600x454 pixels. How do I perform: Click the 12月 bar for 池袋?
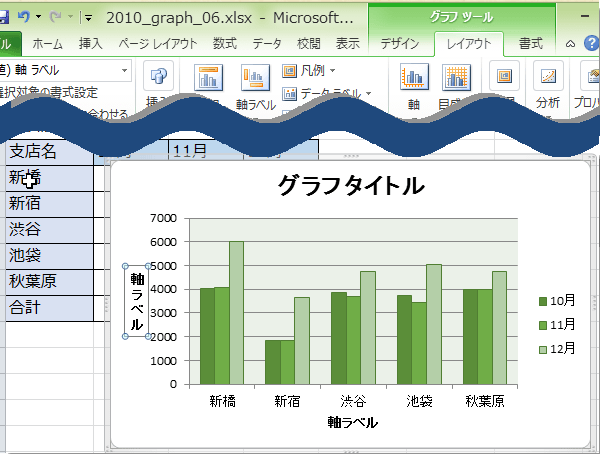click(434, 324)
